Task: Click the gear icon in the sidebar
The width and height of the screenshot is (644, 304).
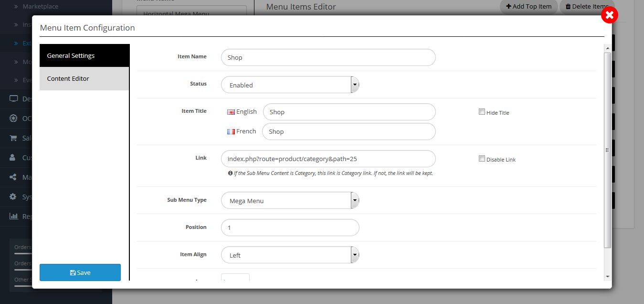Action: click(13, 197)
